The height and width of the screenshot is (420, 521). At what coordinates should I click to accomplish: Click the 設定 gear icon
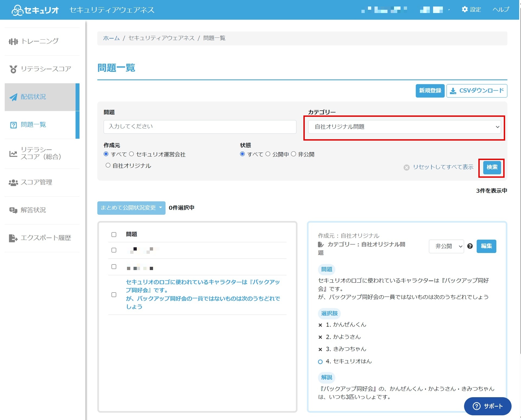pyautogui.click(x=465, y=9)
